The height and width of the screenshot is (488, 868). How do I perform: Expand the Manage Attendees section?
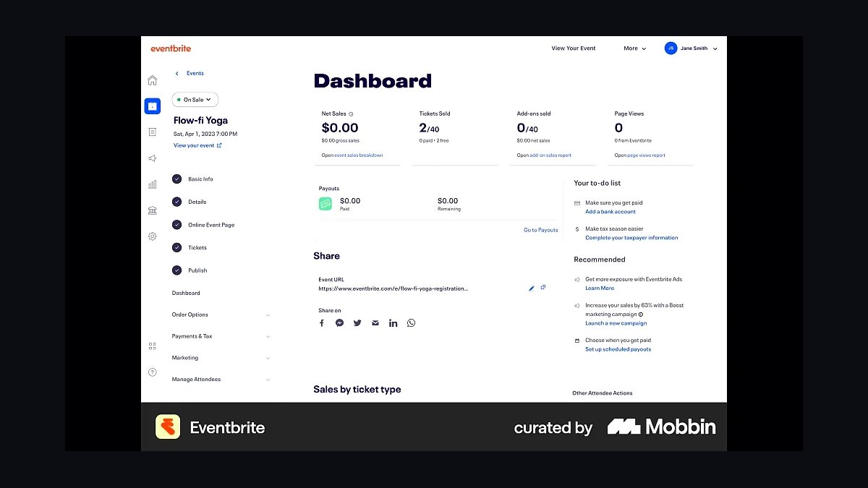coord(221,380)
